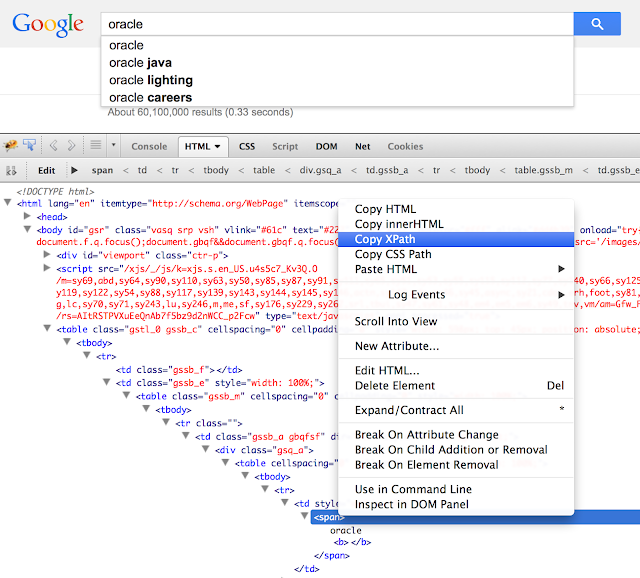
Task: Go back with the left arrow icon
Action: [x=53, y=145]
